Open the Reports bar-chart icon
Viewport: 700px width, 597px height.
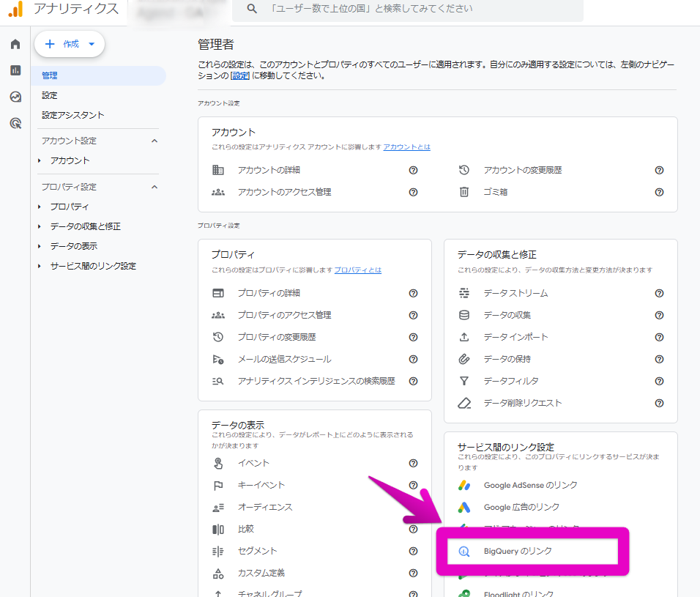pos(15,70)
